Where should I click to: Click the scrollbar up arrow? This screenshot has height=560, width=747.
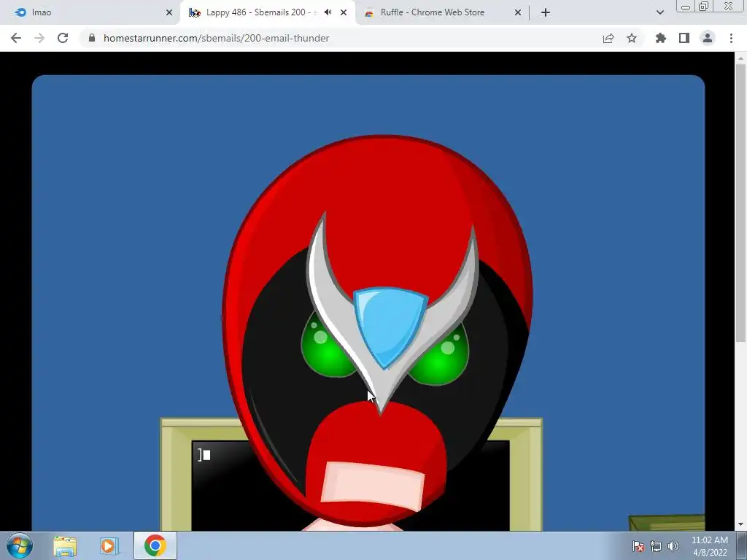(x=740, y=58)
